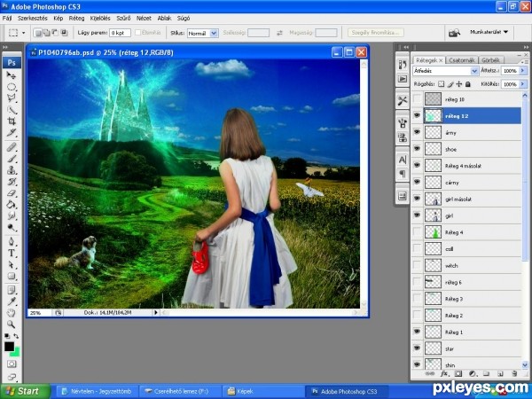532x399 pixels.
Task: Show the Réteg 4 layer
Action: tap(417, 232)
